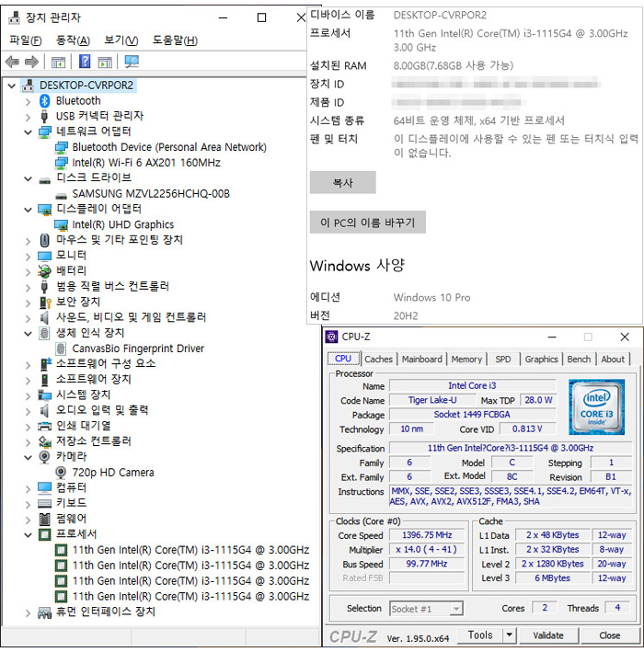Open the 파일(F) menu

click(x=26, y=40)
